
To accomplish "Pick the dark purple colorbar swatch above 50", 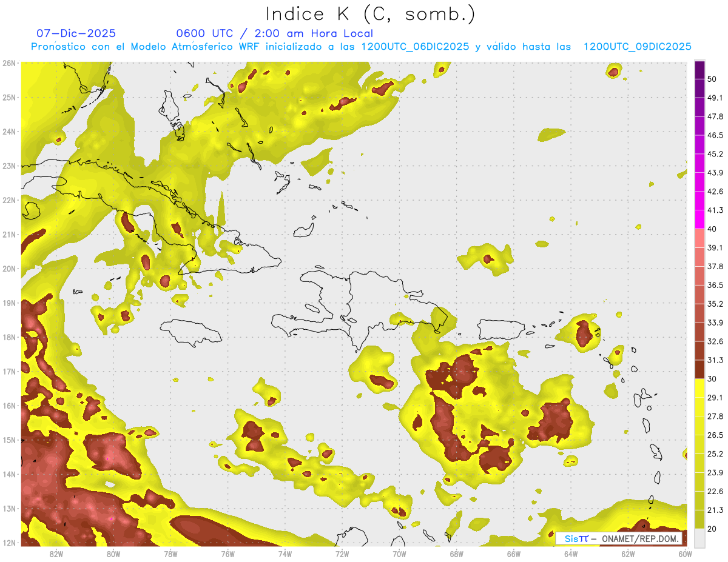I will point(699,70).
